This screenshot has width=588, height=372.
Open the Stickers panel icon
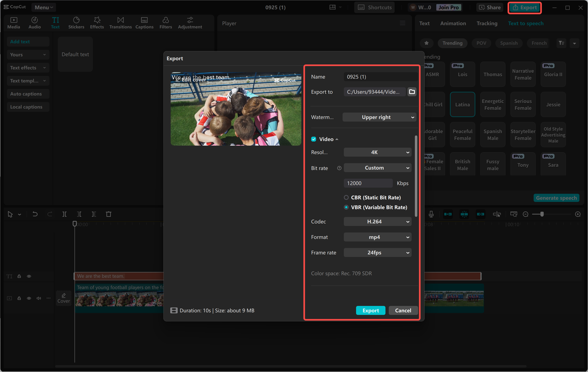pyautogui.click(x=76, y=23)
